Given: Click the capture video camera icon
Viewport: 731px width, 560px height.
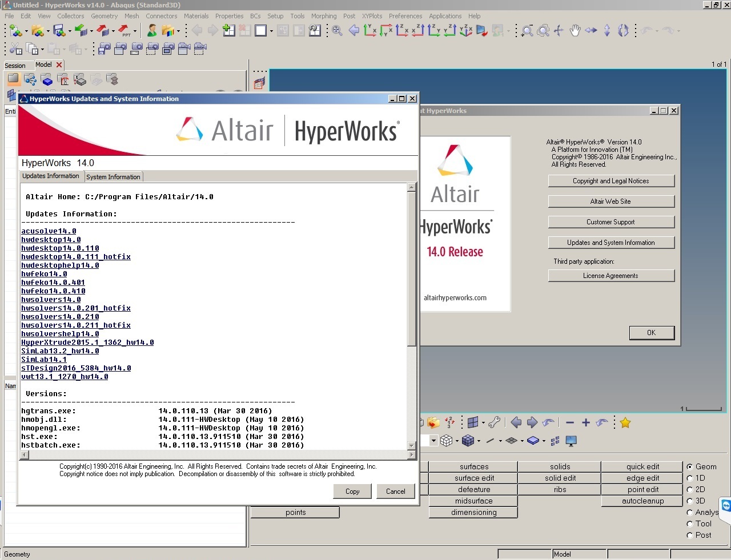Looking at the screenshot, I should coord(184,49).
